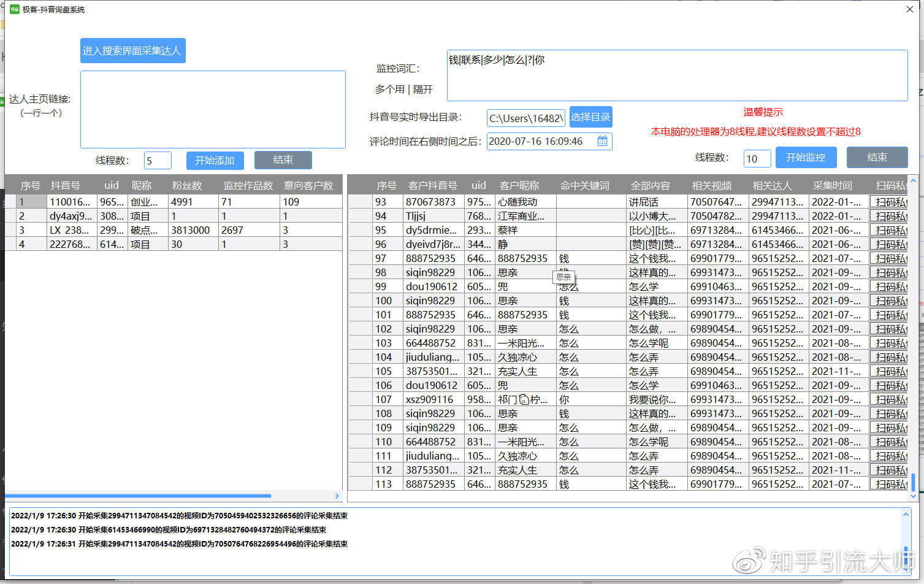Select left table row dy4axj9
This screenshot has width=924, height=584.
tap(174, 216)
